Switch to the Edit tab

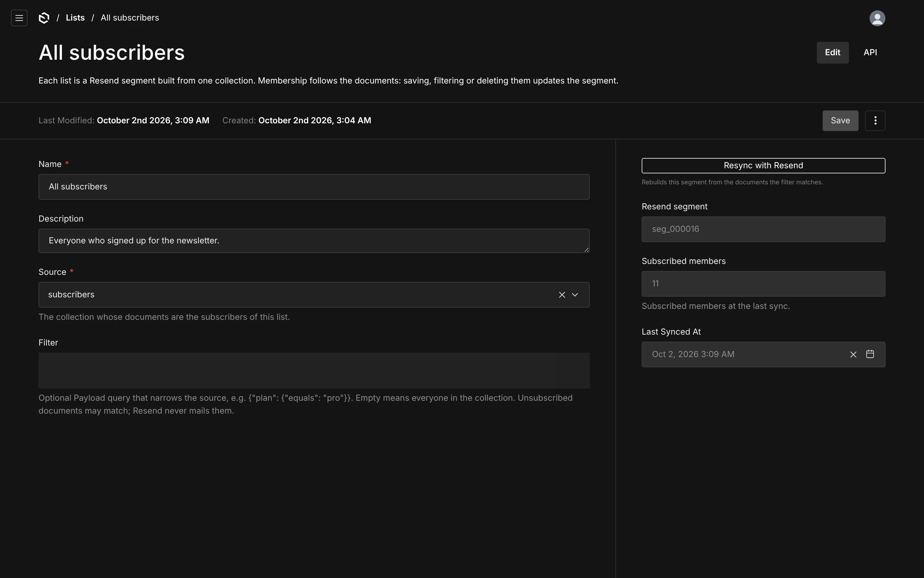pyautogui.click(x=832, y=53)
